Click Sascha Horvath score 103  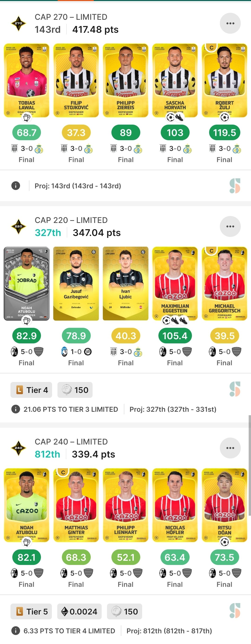[175, 133]
